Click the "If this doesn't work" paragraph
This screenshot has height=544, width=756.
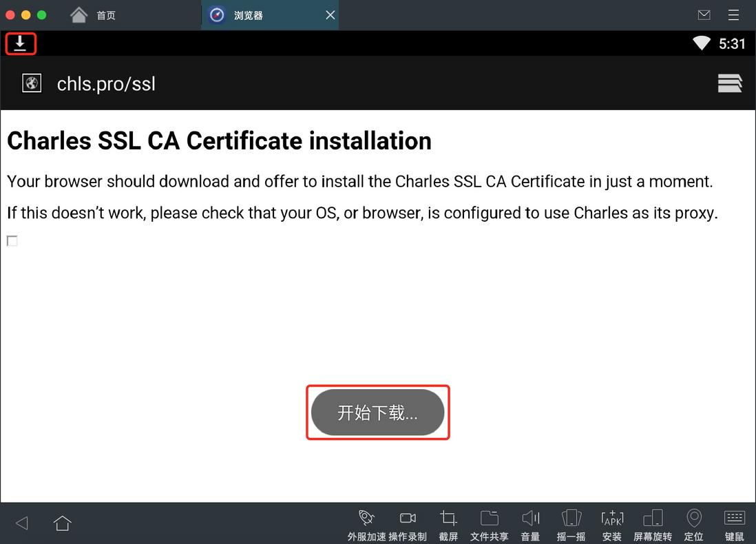[x=363, y=213]
